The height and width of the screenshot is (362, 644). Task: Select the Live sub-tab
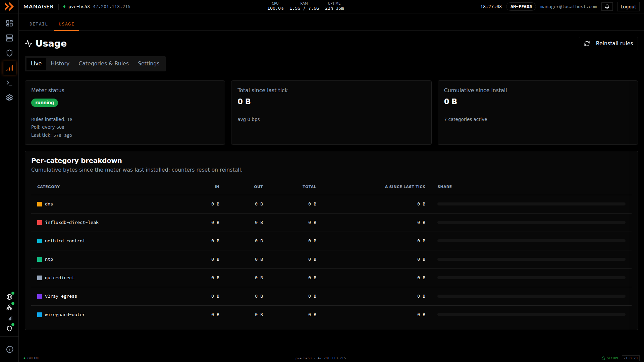[36, 64]
